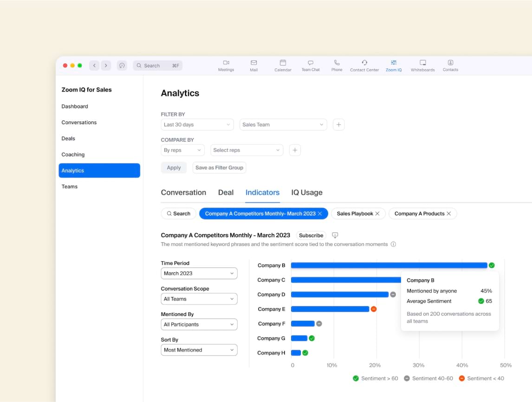Subscribe to Company A Competitors Monthly report
Image resolution: width=532 pixels, height=402 pixels.
tap(311, 235)
